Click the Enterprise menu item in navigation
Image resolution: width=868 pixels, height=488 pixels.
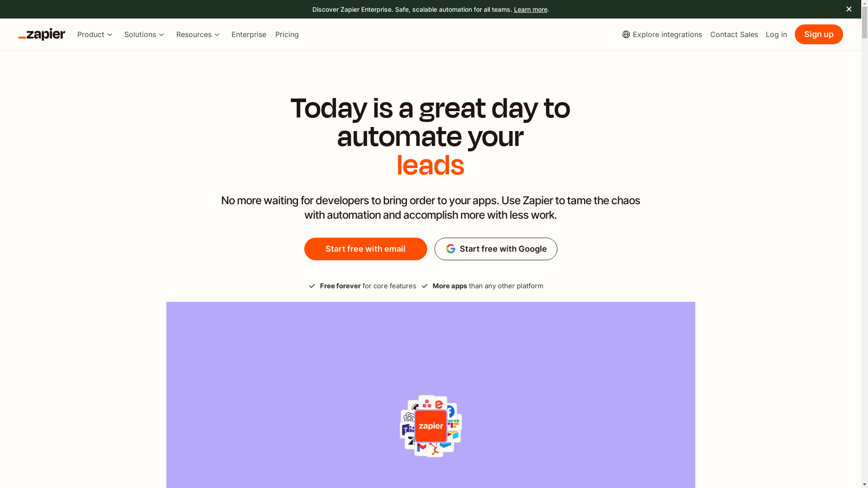(x=249, y=34)
